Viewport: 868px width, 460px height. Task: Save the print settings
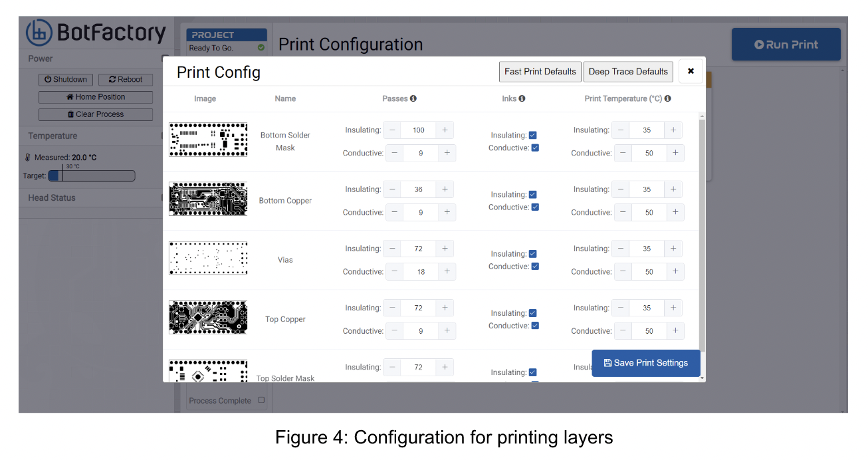pyautogui.click(x=645, y=363)
